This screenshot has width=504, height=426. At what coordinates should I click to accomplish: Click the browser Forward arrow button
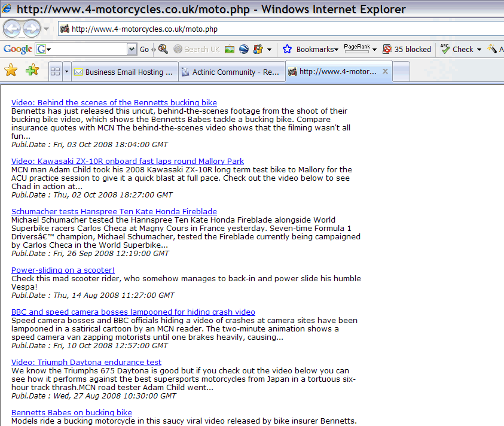32,29
